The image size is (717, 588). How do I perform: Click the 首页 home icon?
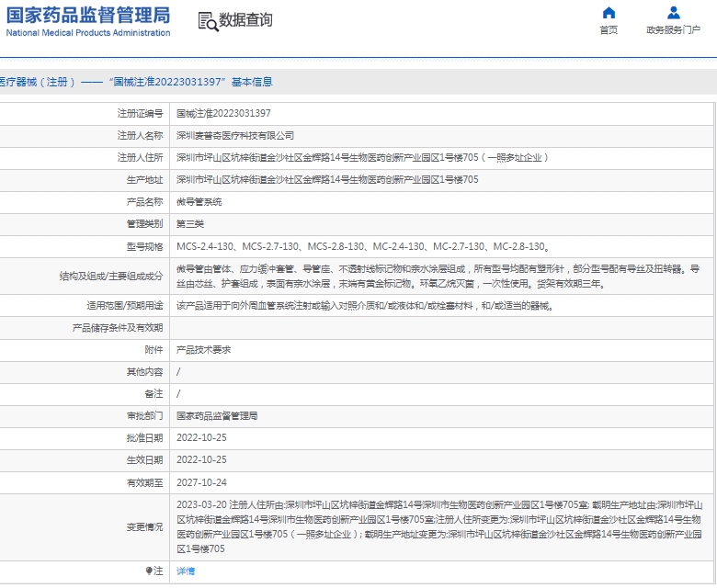click(x=609, y=13)
